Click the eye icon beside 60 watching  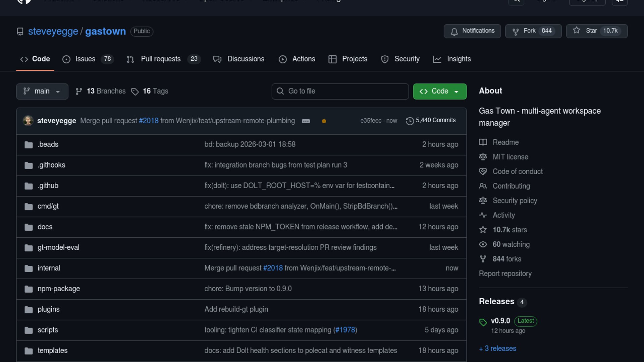[x=483, y=244]
